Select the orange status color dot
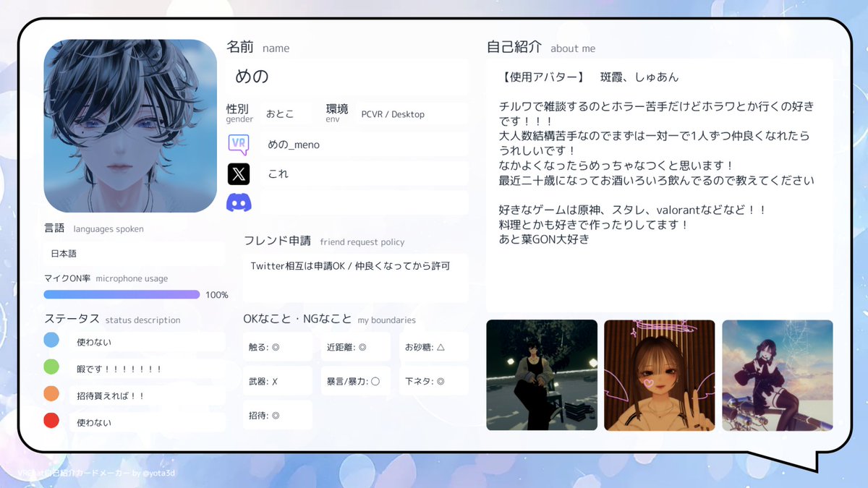 (51, 394)
